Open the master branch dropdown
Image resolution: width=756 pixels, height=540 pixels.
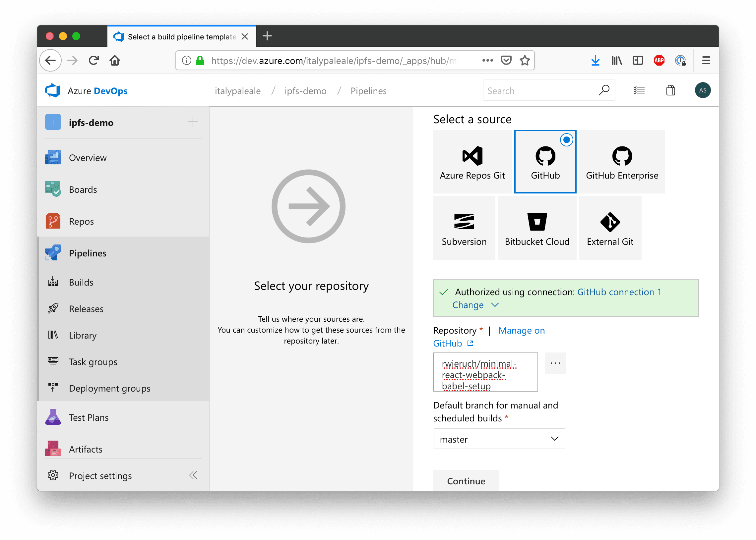pos(499,439)
